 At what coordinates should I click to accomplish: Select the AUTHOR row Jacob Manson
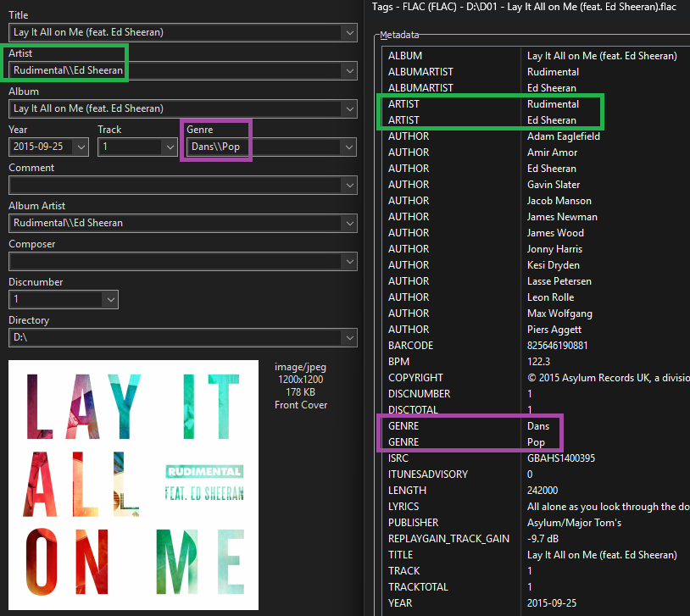pyautogui.click(x=536, y=201)
